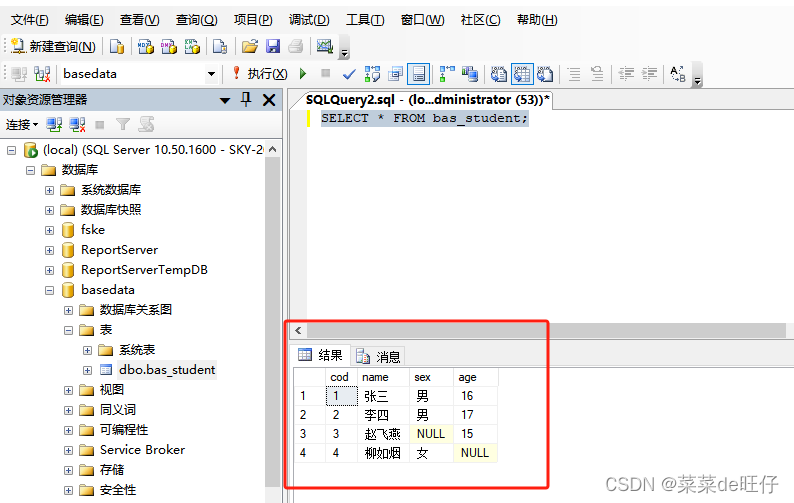Increase the indent of selected lines
Screen dimensions: 794x503
649,74
